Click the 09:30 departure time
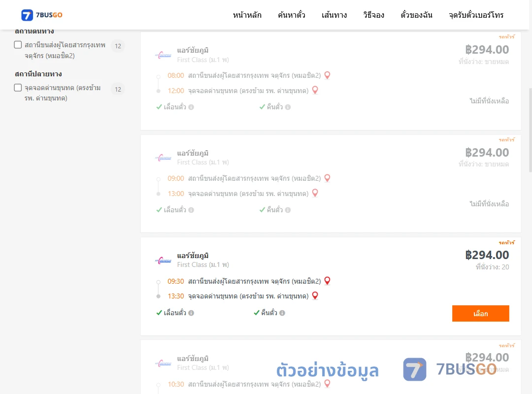This screenshot has height=394, width=532. 176,281
